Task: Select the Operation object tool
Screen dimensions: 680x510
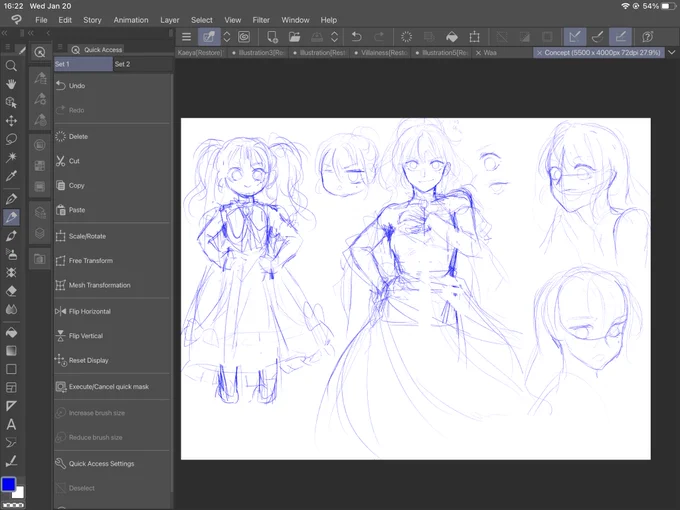Action: point(11,102)
